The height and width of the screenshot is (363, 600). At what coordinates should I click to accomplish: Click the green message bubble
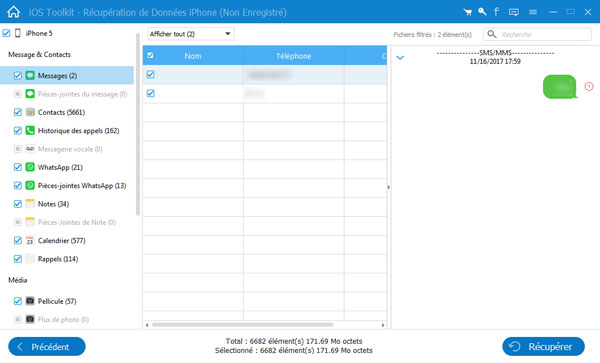point(560,87)
